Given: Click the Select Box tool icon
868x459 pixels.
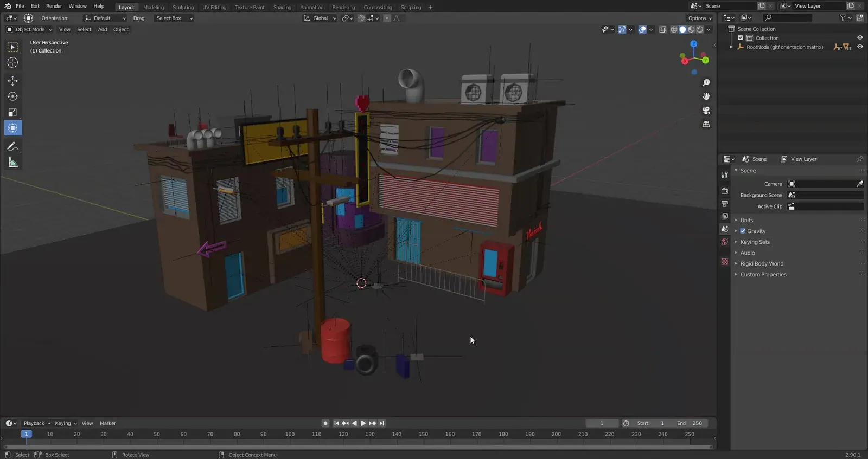Looking at the screenshot, I should [12, 47].
